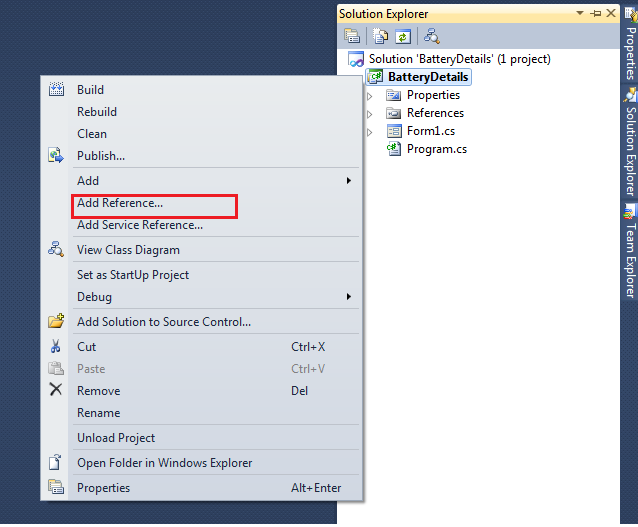Expand the References tree node

(369, 114)
